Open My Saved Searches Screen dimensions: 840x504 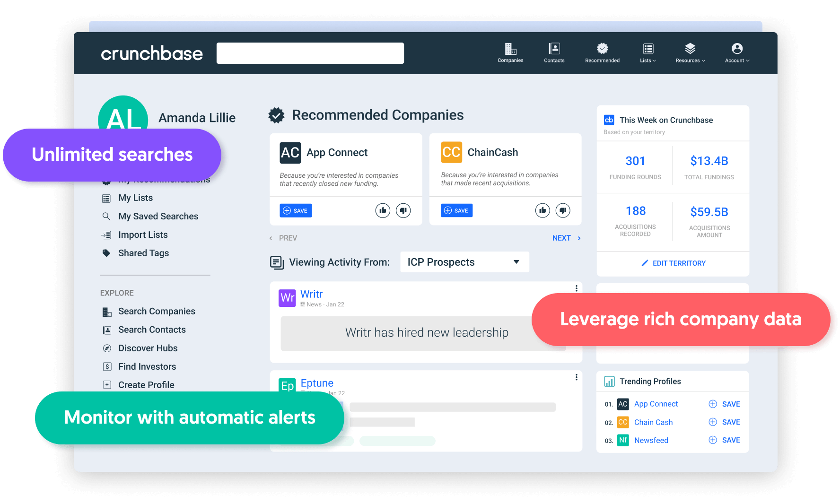(x=158, y=217)
